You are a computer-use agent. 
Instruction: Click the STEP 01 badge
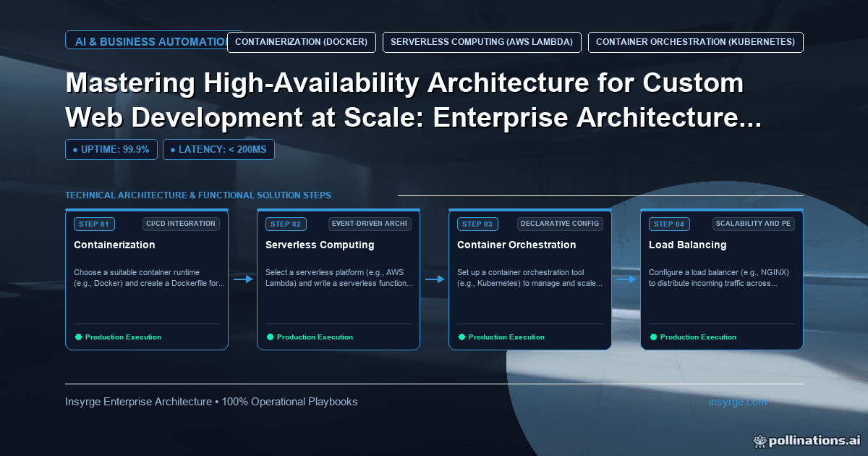pos(95,224)
